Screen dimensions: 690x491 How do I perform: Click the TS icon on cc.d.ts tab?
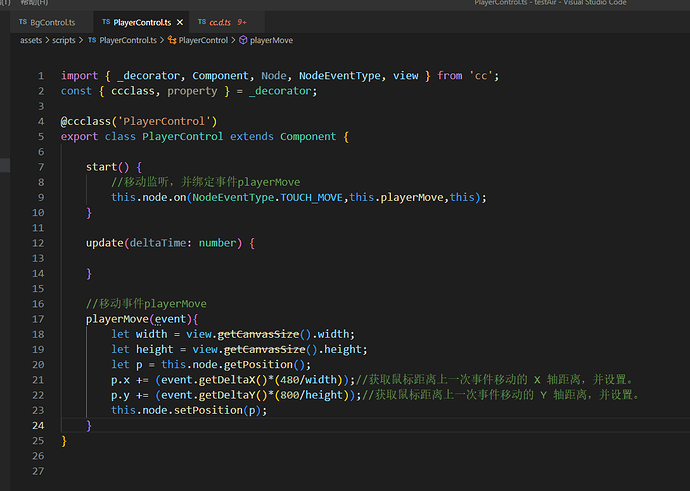click(x=202, y=22)
